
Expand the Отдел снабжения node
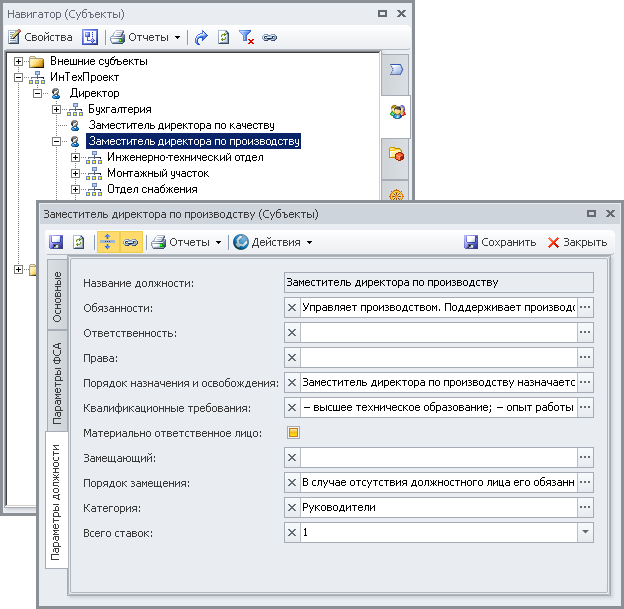coord(75,189)
